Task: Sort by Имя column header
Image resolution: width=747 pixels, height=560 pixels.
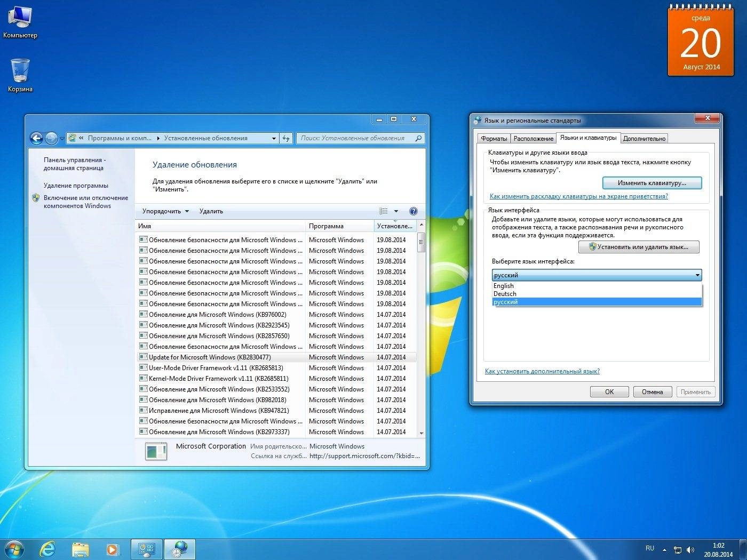Action: (220, 226)
